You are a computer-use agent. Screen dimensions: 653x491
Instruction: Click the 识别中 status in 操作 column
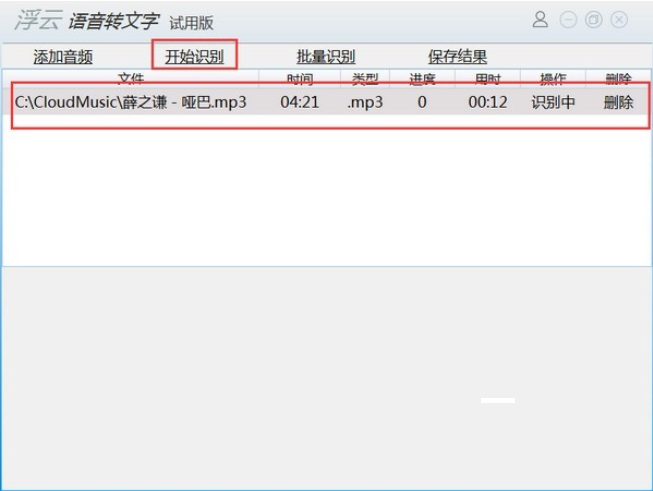click(x=553, y=102)
